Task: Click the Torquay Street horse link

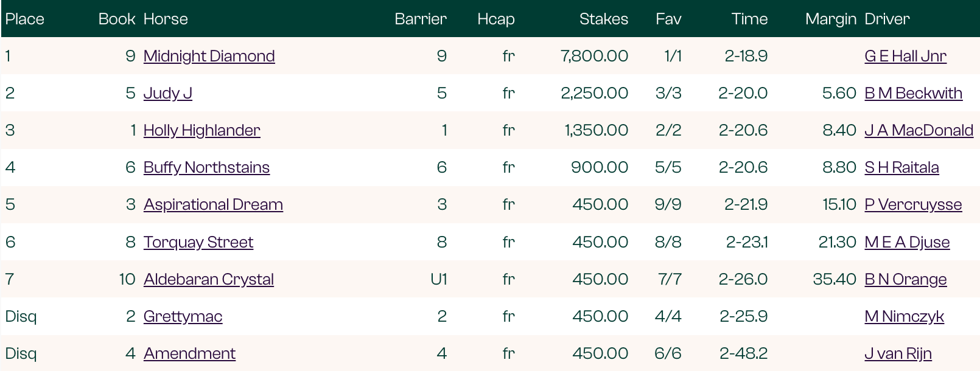Action: [198, 242]
